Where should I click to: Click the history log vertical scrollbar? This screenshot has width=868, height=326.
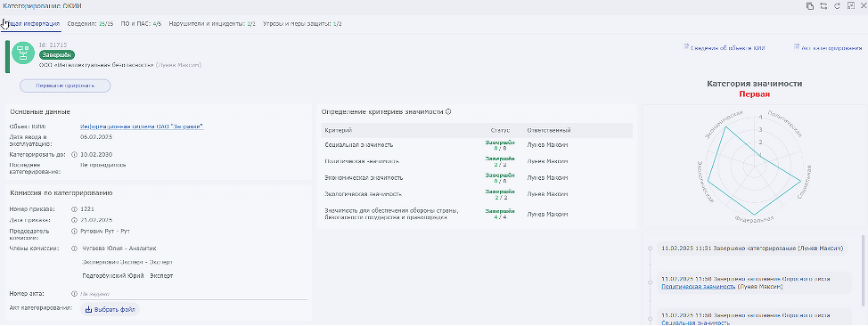click(x=863, y=270)
